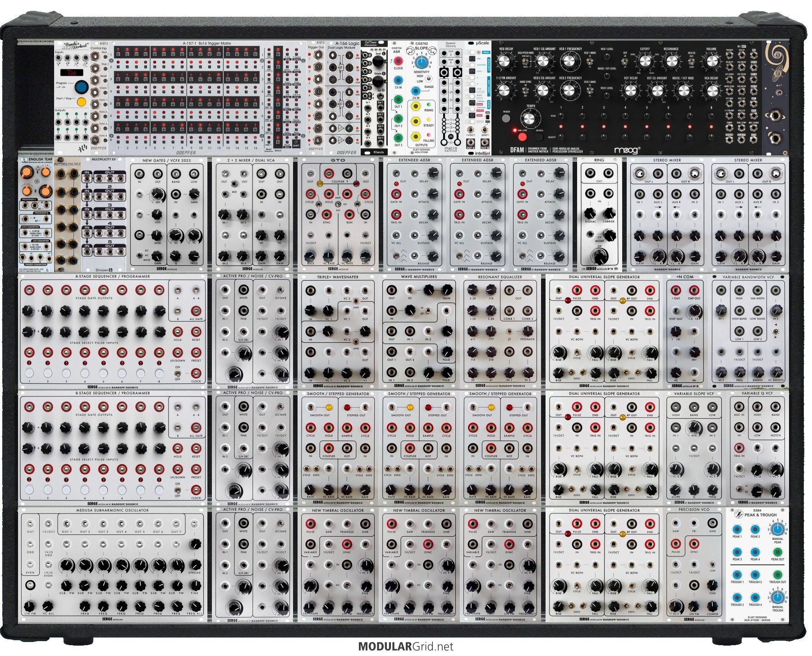The height and width of the screenshot is (656, 812).
Task: Click the Notch jack on Variable Q VCF
Action: pyautogui.click(x=775, y=428)
